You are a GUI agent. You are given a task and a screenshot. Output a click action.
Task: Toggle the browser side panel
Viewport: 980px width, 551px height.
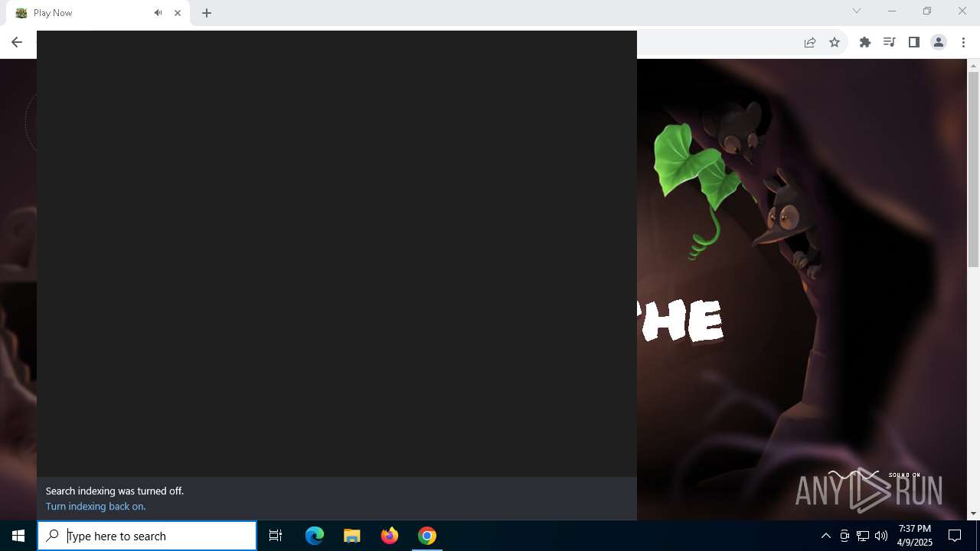[x=913, y=42]
